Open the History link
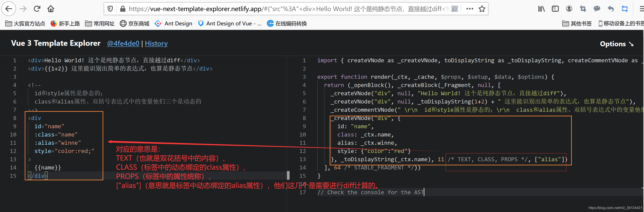 pyautogui.click(x=156, y=43)
